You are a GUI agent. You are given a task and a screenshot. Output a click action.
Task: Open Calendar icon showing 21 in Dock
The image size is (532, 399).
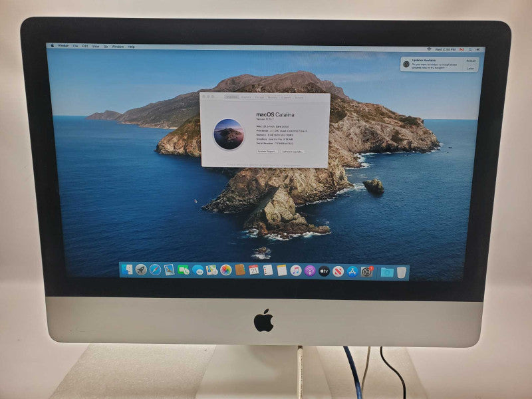coord(254,270)
